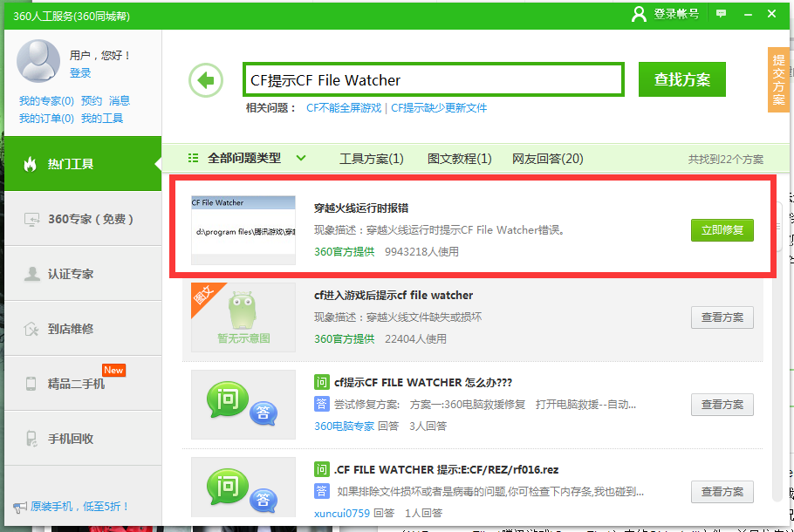Screen dimensions: 794x532
Task: Click 共找到22个方案 result count text
Action: pos(726,160)
